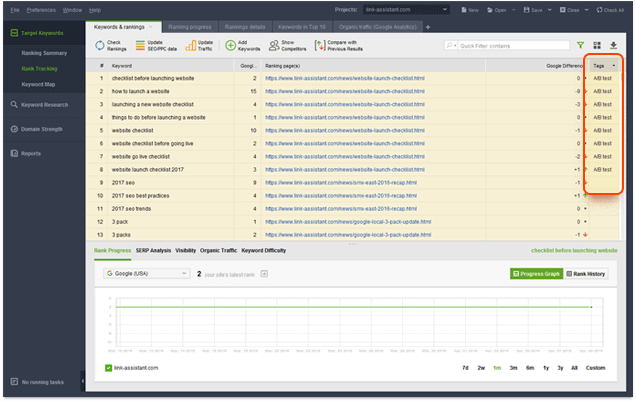Click the Keyword Research magnifier icon
This screenshot has height=402, width=636.
pos(14,104)
